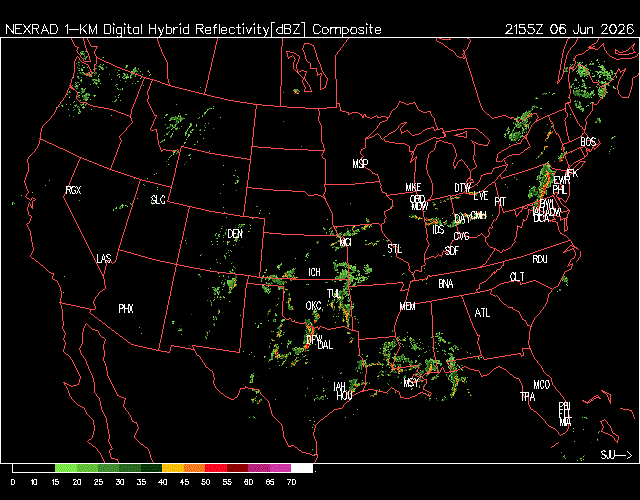Click the MSY airport label
Image resolution: width=640 pixels, height=500 pixels.
tap(411, 382)
